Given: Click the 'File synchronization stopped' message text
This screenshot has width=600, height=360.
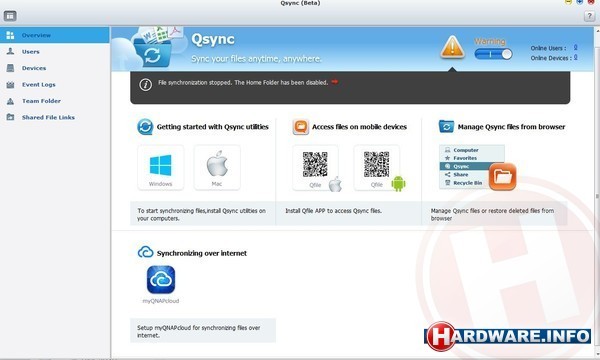Looking at the screenshot, I should 243,82.
